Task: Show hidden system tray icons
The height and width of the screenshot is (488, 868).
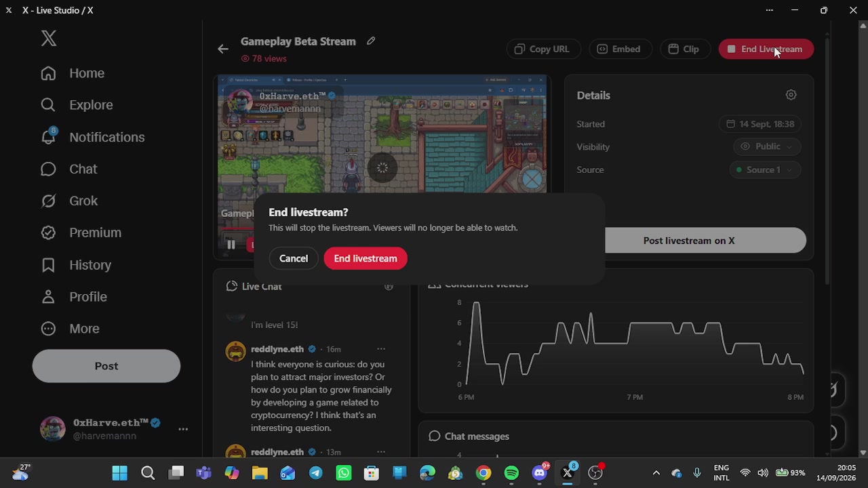Action: [x=656, y=473]
